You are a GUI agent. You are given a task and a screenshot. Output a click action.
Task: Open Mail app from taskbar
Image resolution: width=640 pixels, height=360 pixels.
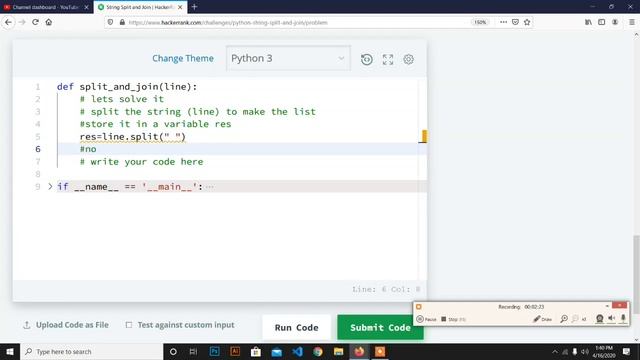[x=277, y=351]
